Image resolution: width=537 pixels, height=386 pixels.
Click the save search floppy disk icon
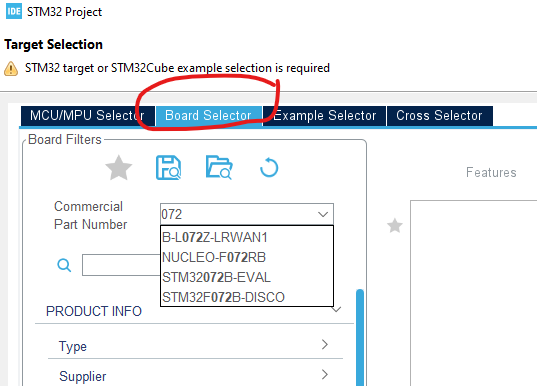168,168
